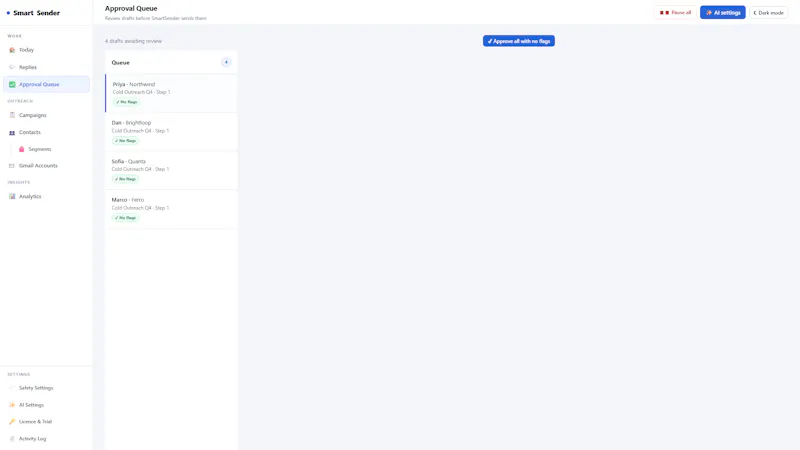Click No flags badge on Sofia draft
Viewport: 800px width, 450px height.
tap(125, 179)
